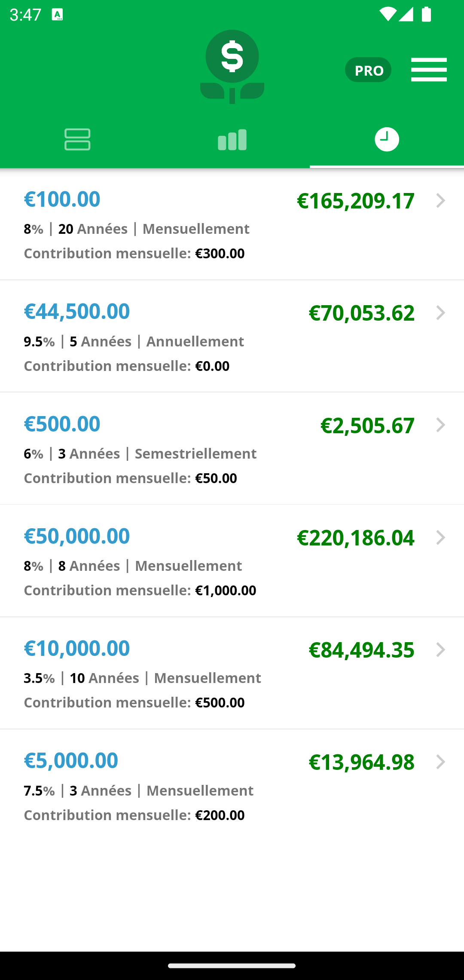Viewport: 464px width, 980px height.
Task: Switch to the bar chart tab
Action: coord(232,139)
